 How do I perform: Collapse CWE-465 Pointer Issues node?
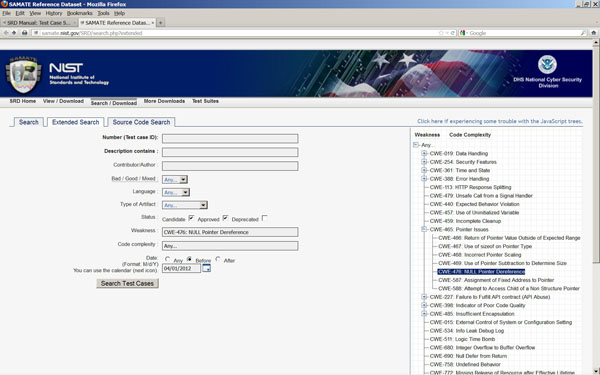424,229
